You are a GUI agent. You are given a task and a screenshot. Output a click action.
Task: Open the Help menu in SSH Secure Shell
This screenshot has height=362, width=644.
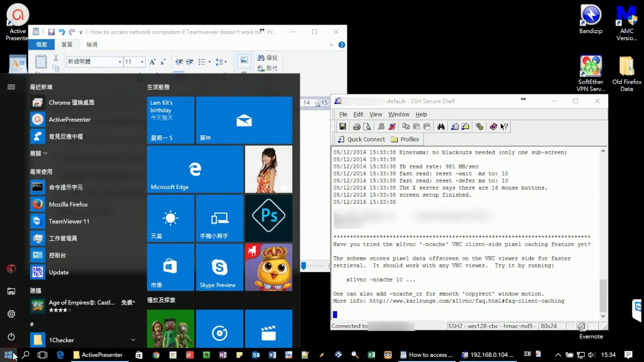[x=421, y=114]
